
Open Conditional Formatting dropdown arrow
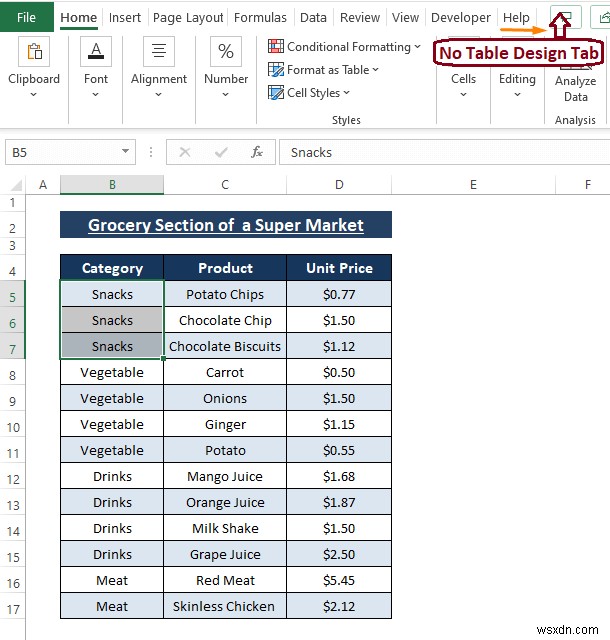coord(417,47)
